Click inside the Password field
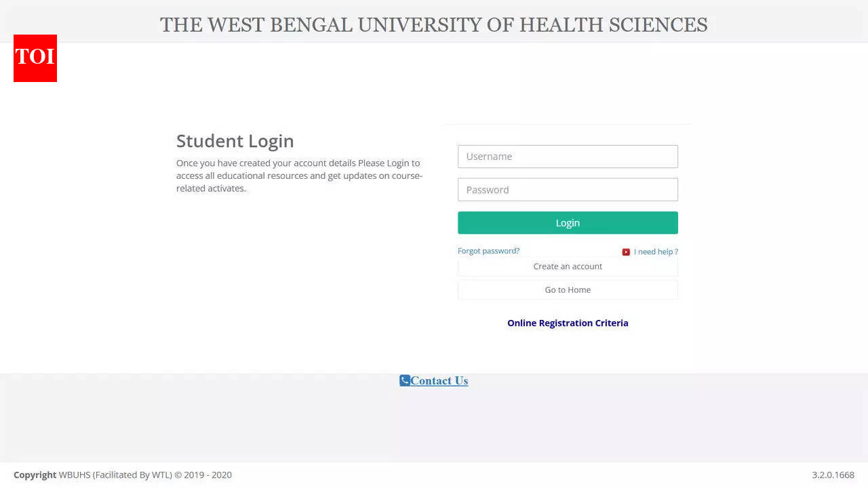The image size is (868, 488). click(568, 189)
